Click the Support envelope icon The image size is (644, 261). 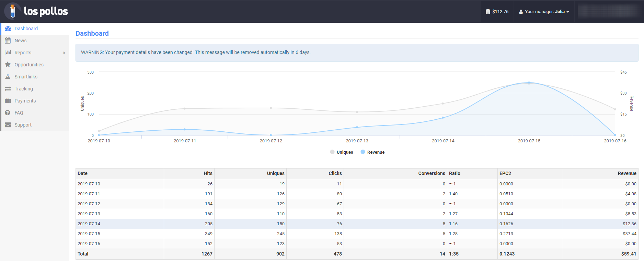[8, 125]
